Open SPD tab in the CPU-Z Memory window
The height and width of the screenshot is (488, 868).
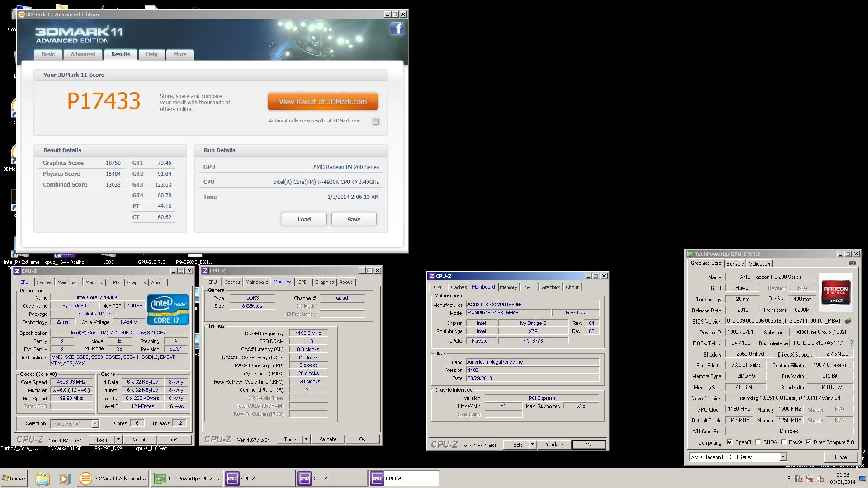[x=302, y=282]
